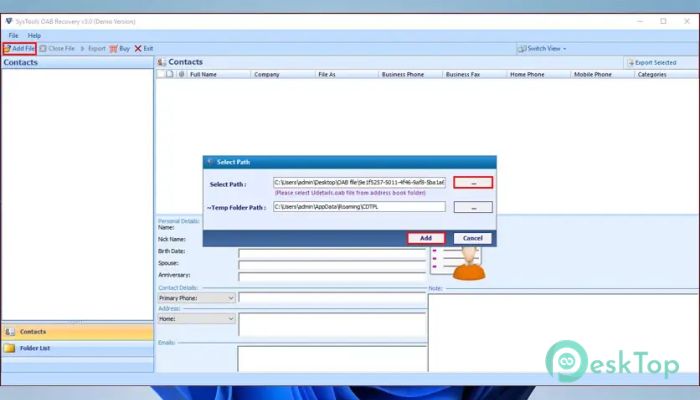Click the document icon column header

pos(170,74)
